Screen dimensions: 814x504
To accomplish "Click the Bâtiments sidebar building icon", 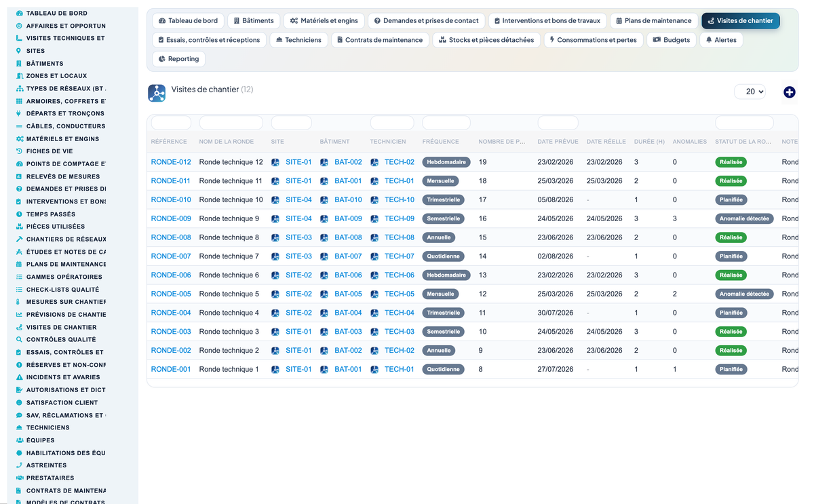I will 19,63.
